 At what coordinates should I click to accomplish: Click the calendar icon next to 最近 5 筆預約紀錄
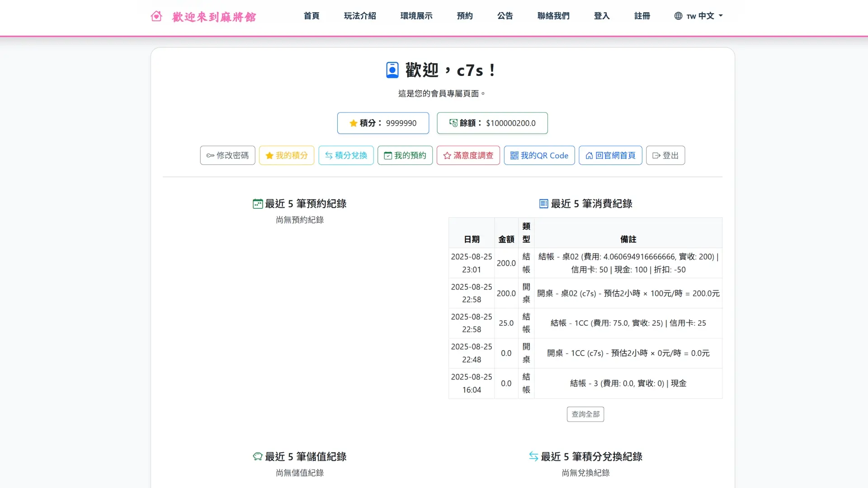258,204
